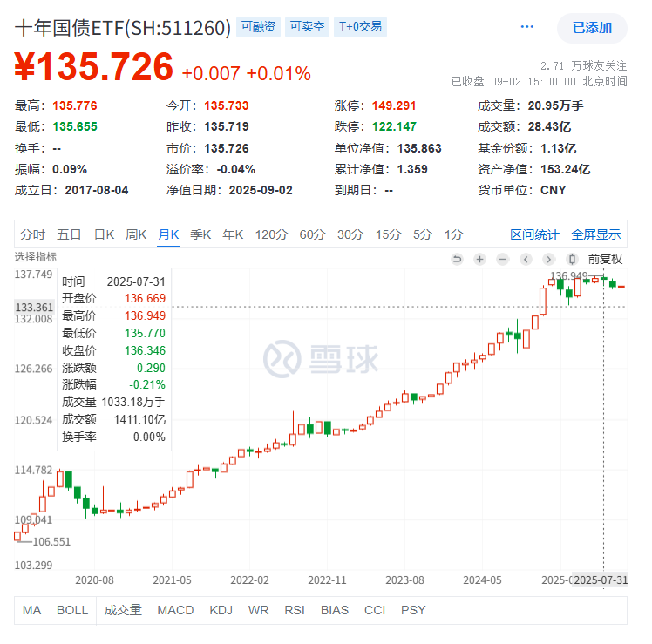Viewport: 652px width, 644px height.
Task: Click the 106.551 low-price marker on chart
Action: 51,542
